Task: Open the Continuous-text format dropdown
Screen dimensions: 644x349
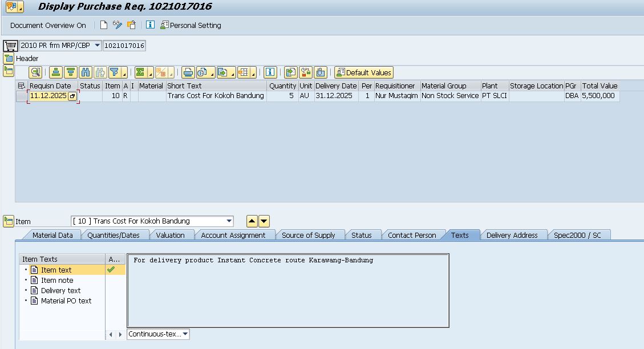Action: (185, 334)
